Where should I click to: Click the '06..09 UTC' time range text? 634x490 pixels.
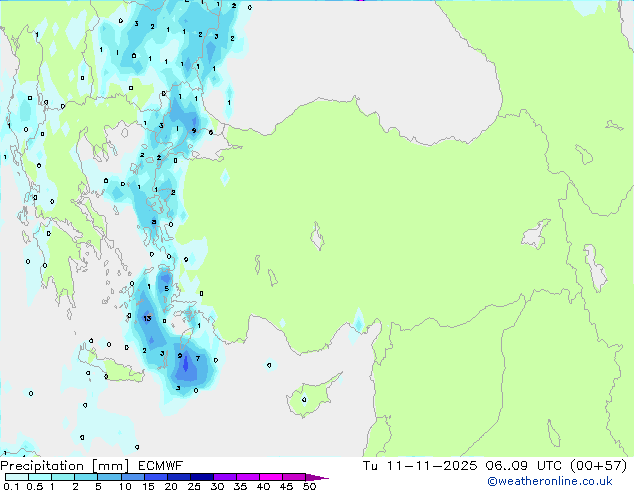524,466
